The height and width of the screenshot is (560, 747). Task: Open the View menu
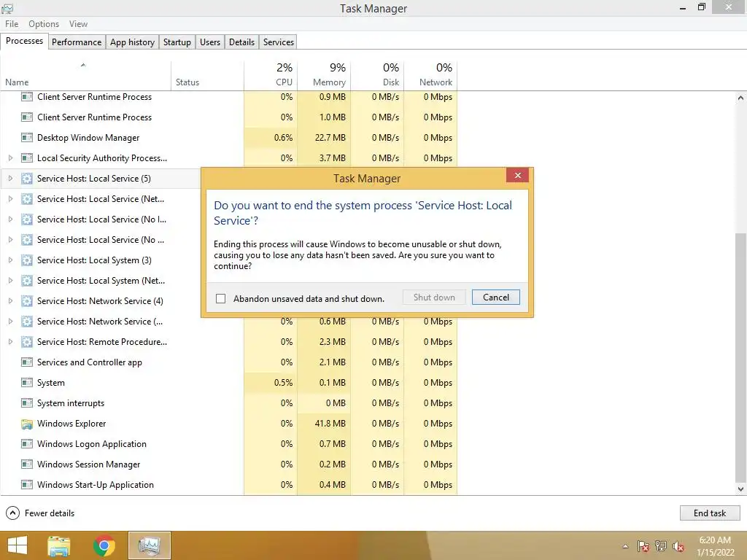tap(78, 24)
